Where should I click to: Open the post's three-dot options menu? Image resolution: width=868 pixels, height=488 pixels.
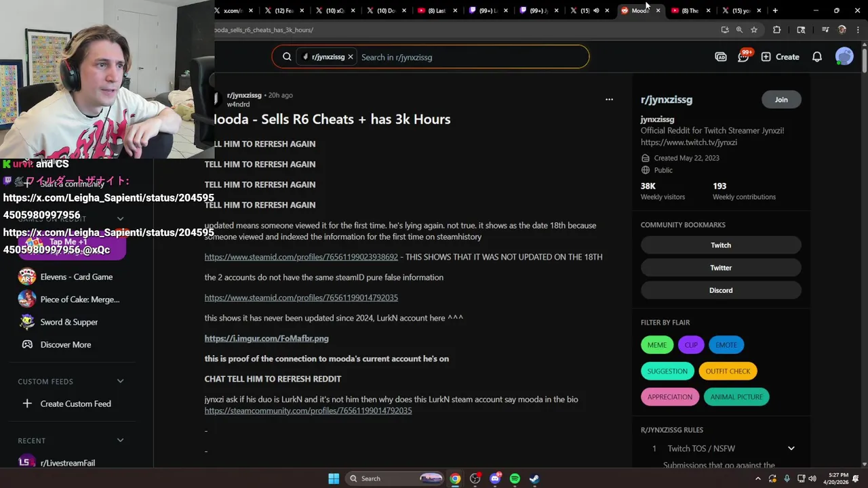coord(609,100)
